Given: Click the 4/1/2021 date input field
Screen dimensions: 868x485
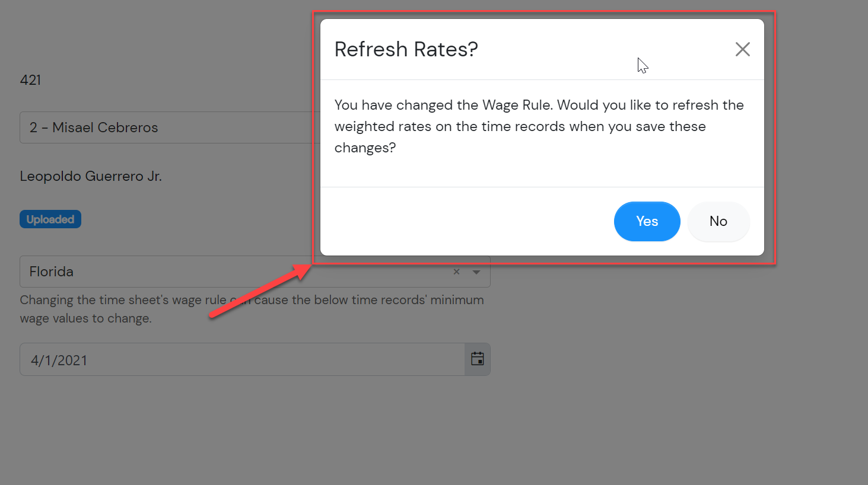Looking at the screenshot, I should tap(237, 360).
